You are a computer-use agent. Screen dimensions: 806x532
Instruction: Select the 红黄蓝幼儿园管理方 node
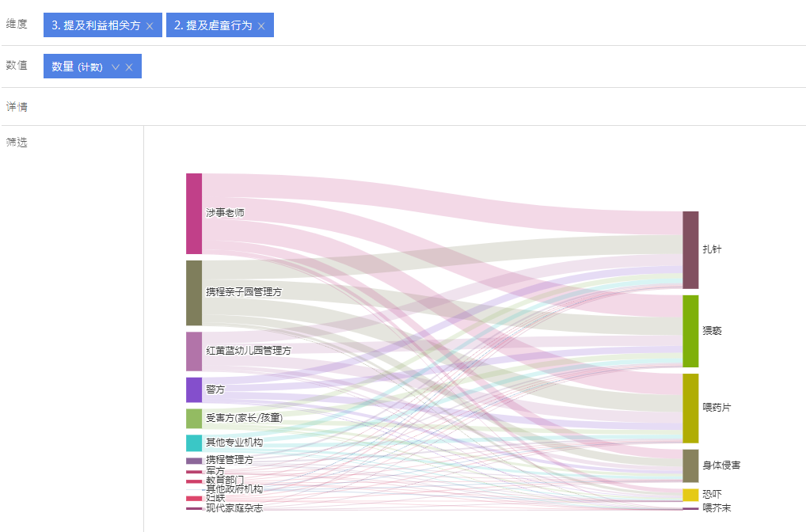tap(194, 351)
